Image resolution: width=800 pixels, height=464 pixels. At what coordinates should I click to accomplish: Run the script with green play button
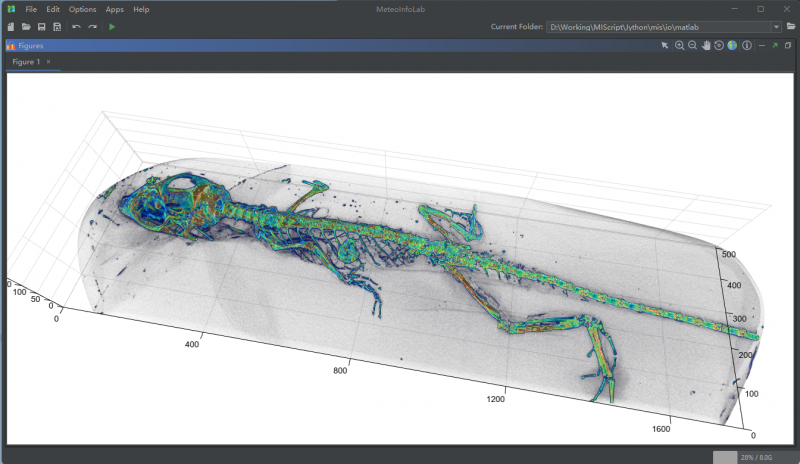pos(112,26)
